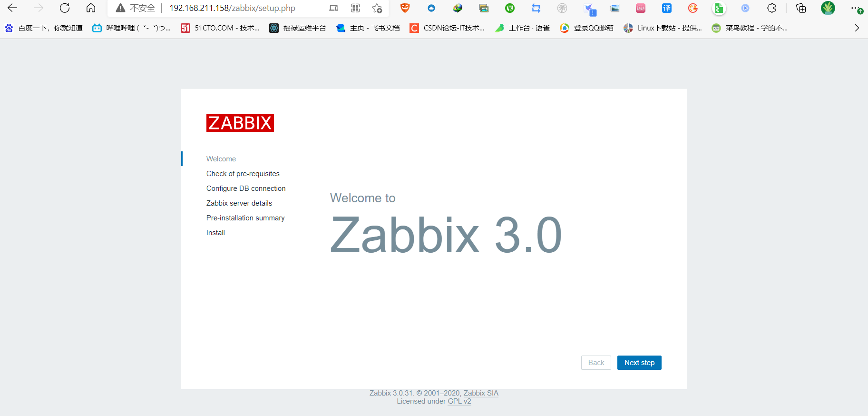Open the collections icon in toolbar
Screen dimensions: 868x416
[x=801, y=8]
